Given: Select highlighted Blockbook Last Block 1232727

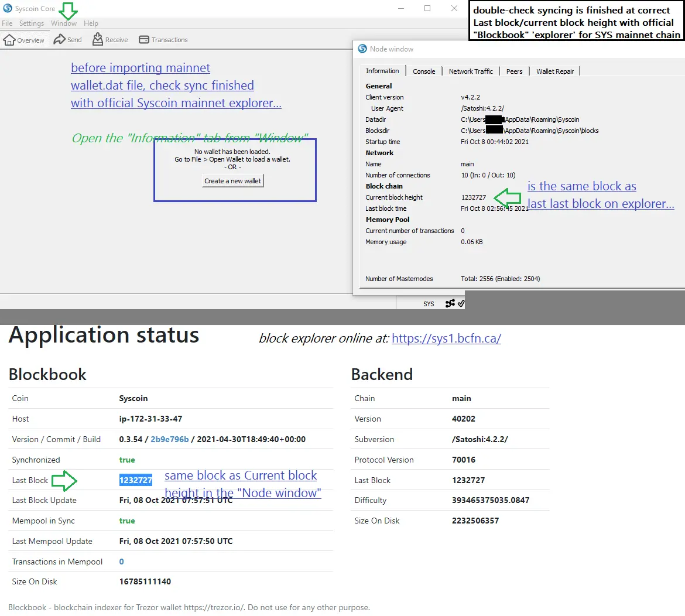Looking at the screenshot, I should pos(136,480).
